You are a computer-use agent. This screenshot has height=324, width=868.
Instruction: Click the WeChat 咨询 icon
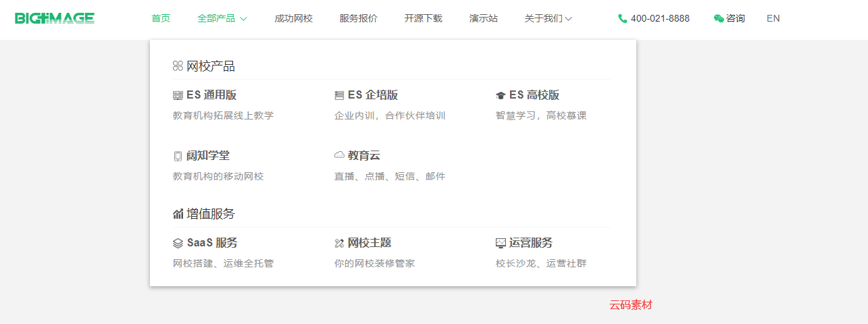[719, 19]
